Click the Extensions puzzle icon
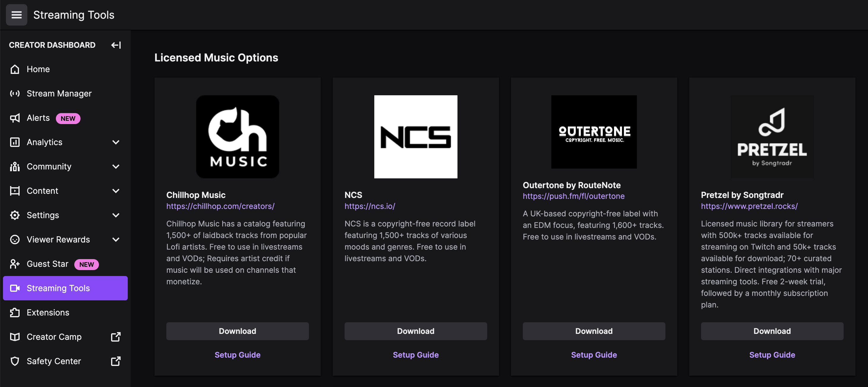 pos(15,313)
